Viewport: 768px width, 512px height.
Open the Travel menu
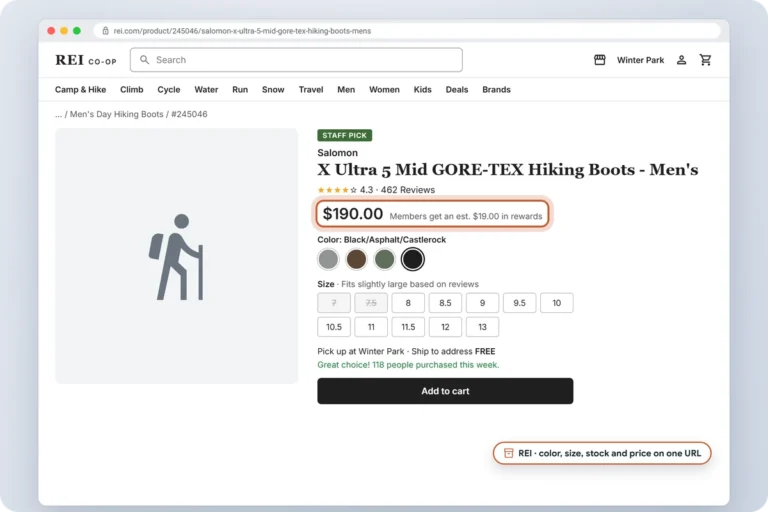point(311,90)
